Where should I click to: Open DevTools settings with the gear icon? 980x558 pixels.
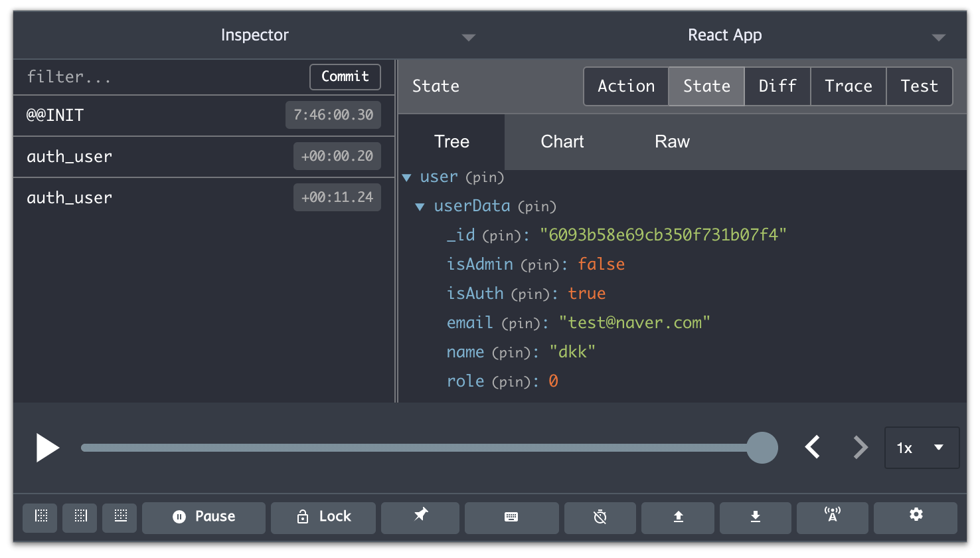pyautogui.click(x=915, y=517)
